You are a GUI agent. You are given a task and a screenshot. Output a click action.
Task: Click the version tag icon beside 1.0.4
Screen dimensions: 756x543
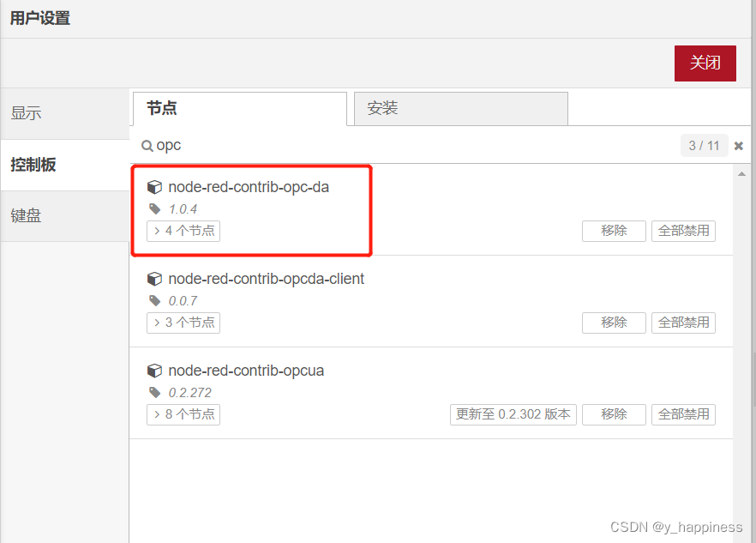[x=154, y=209]
